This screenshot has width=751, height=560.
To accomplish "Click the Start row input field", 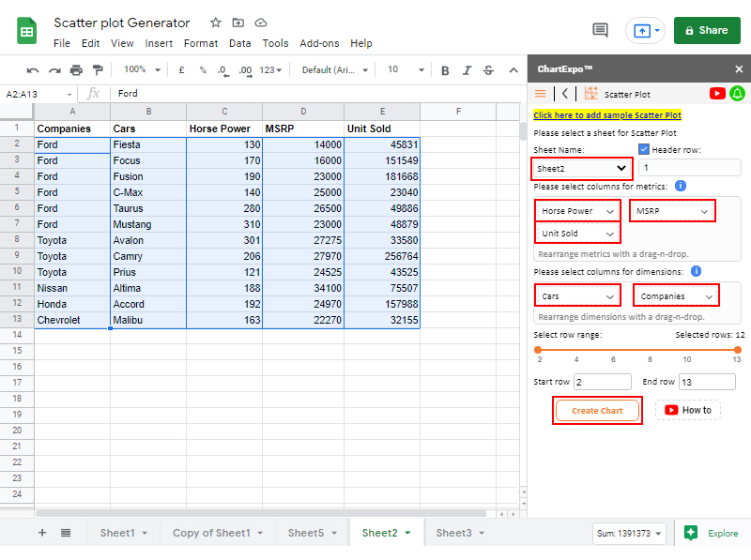I will point(603,382).
